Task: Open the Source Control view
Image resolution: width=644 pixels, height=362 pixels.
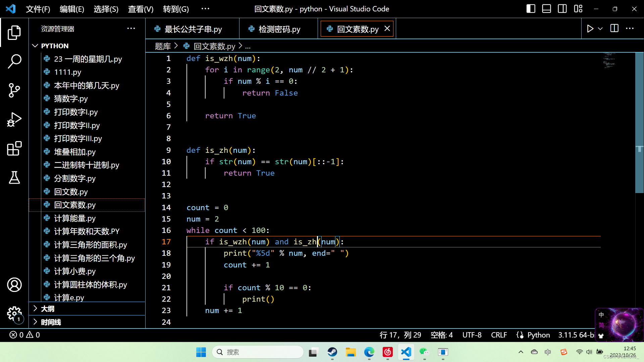Action: pos(14,90)
